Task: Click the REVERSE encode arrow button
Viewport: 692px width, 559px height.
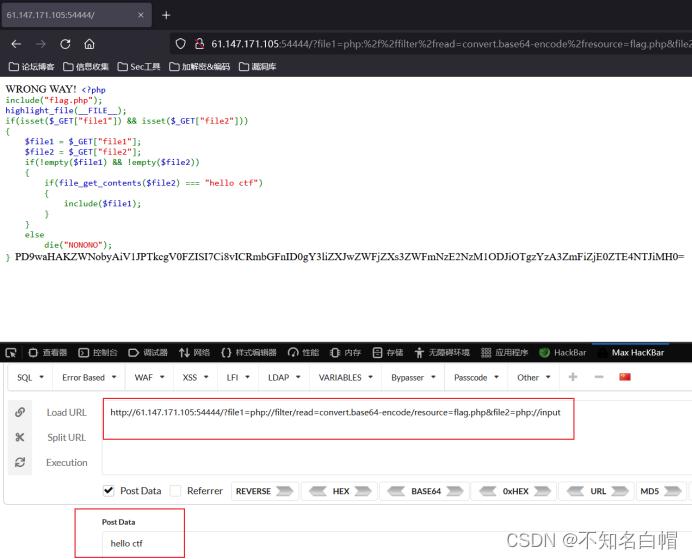Action: (x=284, y=491)
